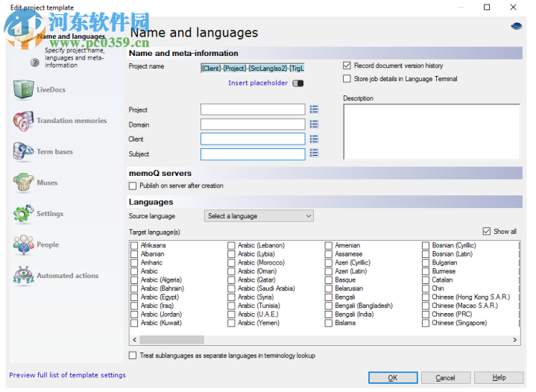
Task: Click the left arrow of language list scrollbar
Action: tap(135, 340)
